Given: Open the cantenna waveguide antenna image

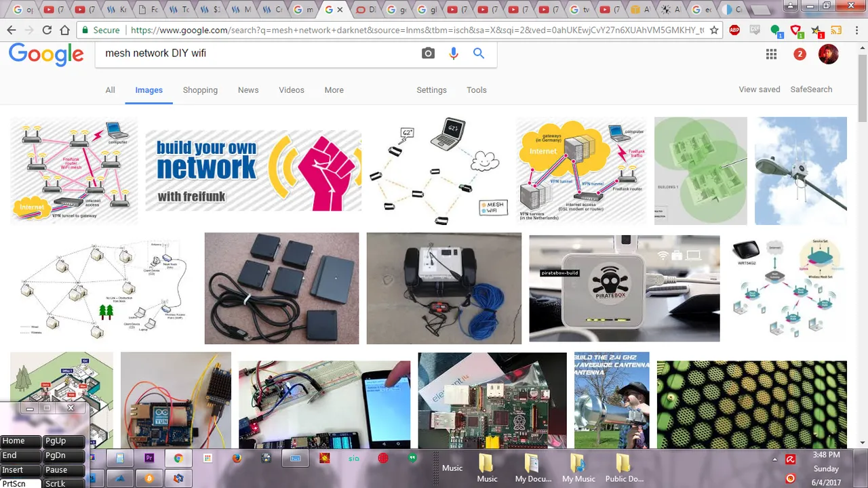Looking at the screenshot, I should coord(612,400).
